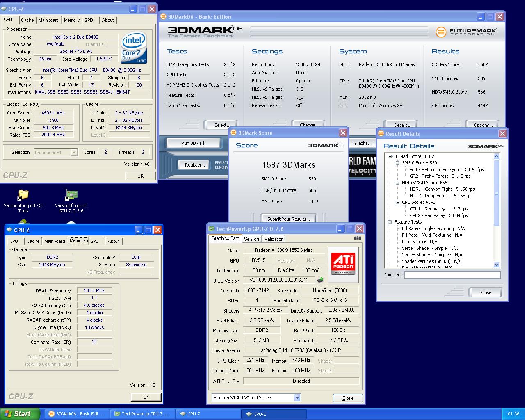Collapse the CPU Score: 4142 tree node
Screen dimensions: 525x420
click(x=397, y=202)
